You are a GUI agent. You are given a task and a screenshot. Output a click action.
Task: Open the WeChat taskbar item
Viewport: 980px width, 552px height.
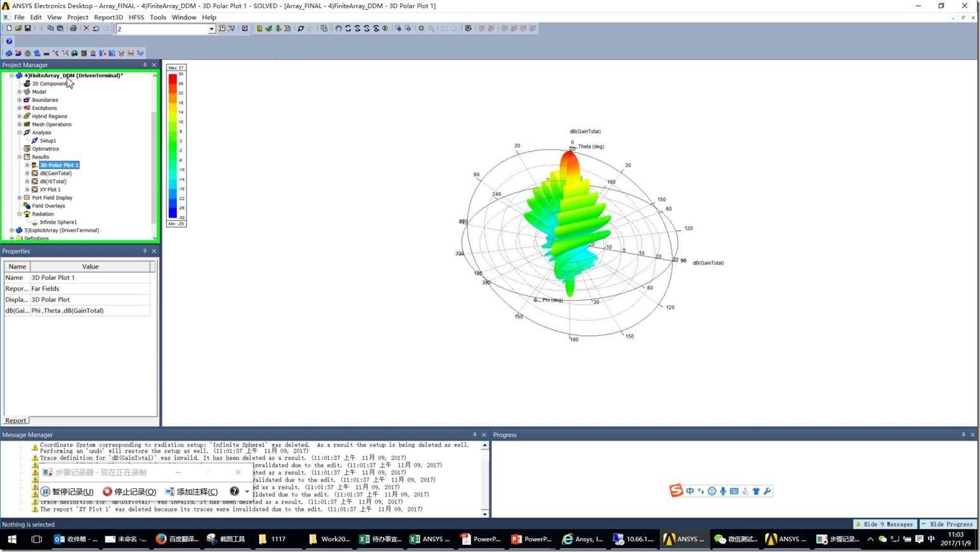point(735,539)
